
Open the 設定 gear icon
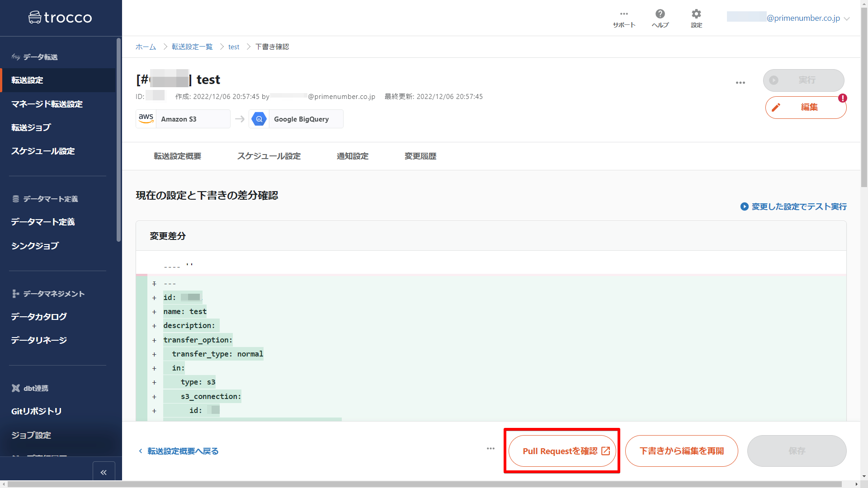pyautogui.click(x=696, y=14)
